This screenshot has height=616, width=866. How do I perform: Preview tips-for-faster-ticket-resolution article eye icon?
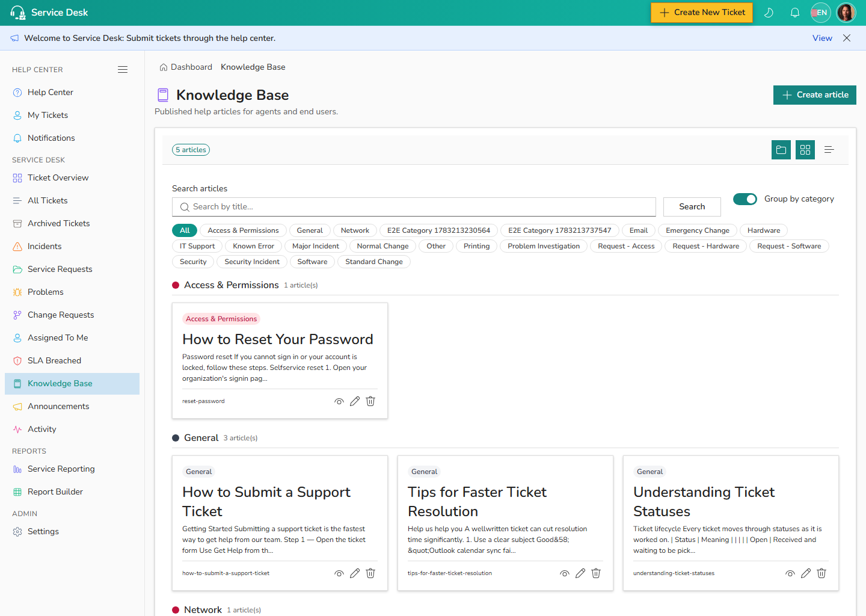(x=565, y=573)
